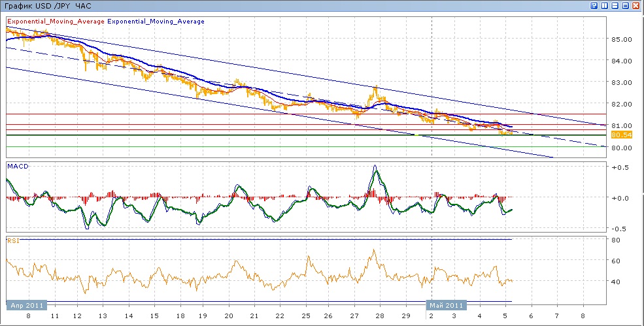The height and width of the screenshot is (326, 644).
Task: Click the MACD indicator label
Action: (x=18, y=167)
